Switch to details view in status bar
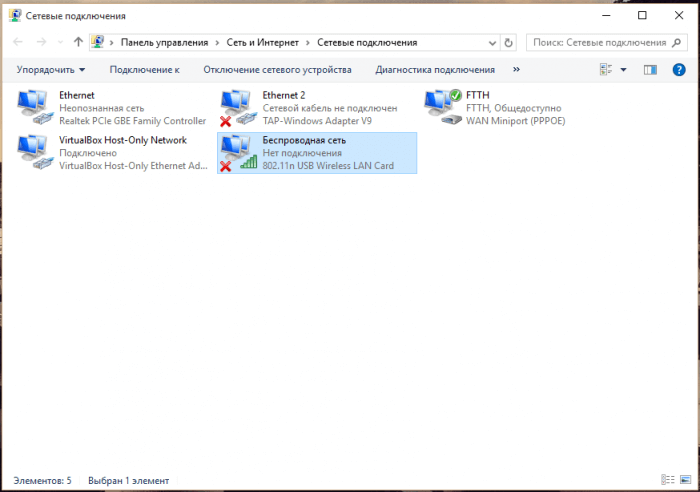Screen dimensions: 700x492 [x=667, y=481]
